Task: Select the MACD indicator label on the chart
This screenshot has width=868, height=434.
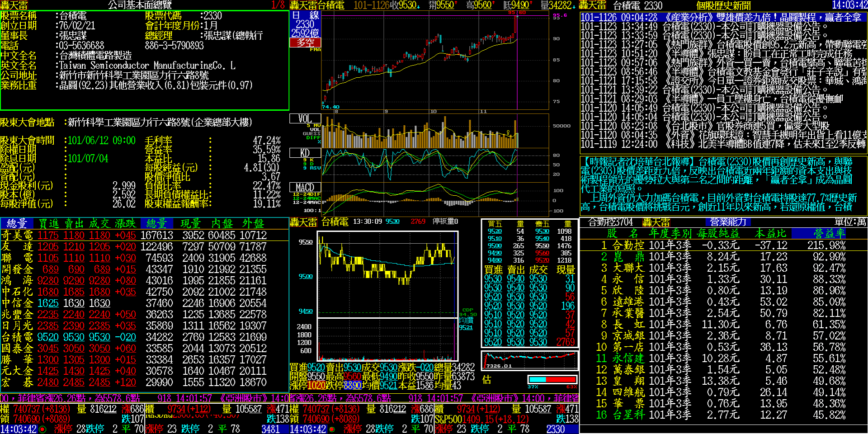Action: coord(305,187)
